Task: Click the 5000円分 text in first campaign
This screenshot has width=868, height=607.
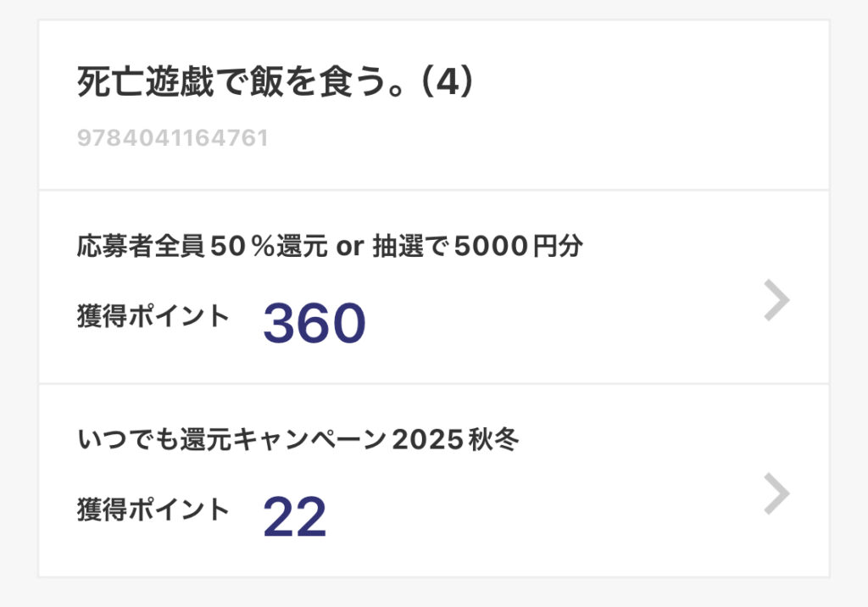Action: [x=518, y=247]
